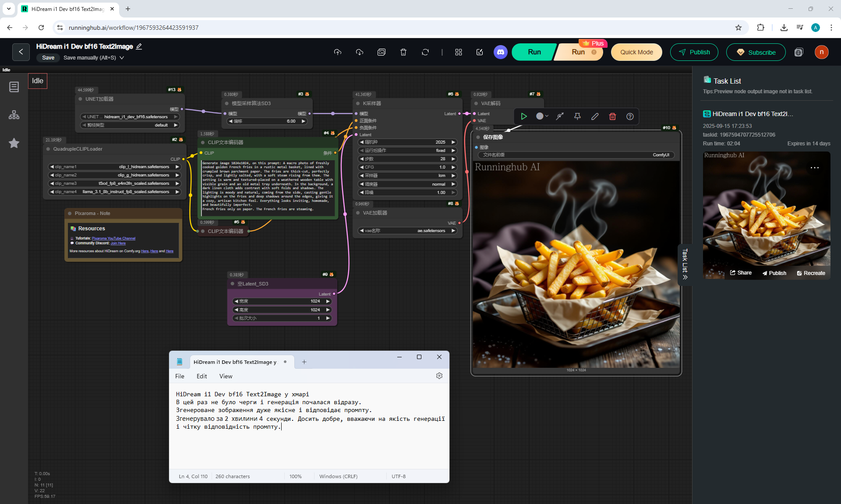The width and height of the screenshot is (841, 504).
Task: Open Notepad Edit menu
Action: click(x=201, y=376)
